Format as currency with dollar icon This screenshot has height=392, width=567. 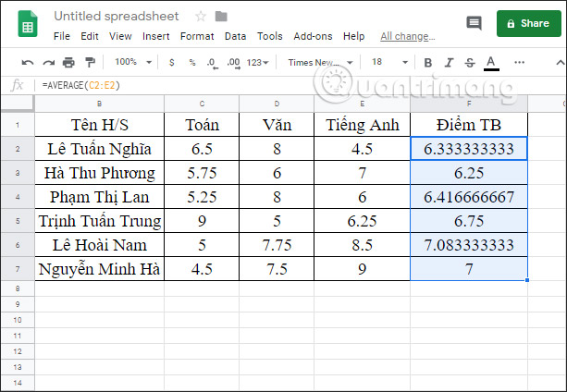pyautogui.click(x=172, y=63)
